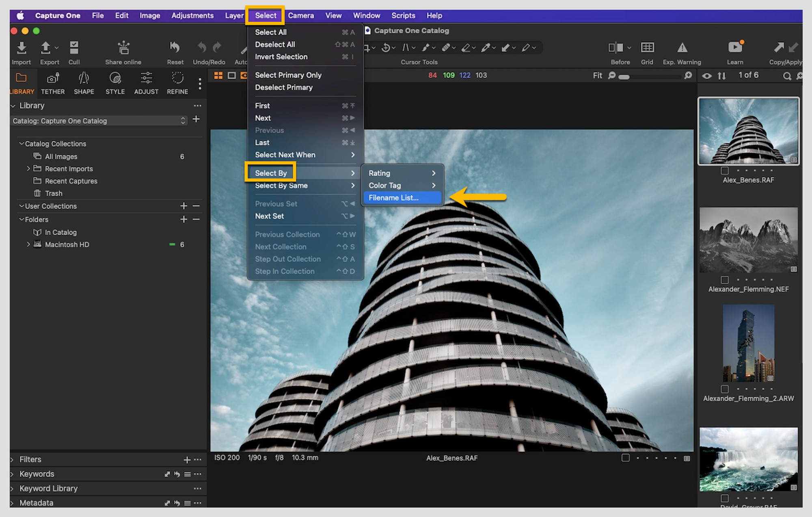Open the Catalog selection dropdown

[x=99, y=121]
